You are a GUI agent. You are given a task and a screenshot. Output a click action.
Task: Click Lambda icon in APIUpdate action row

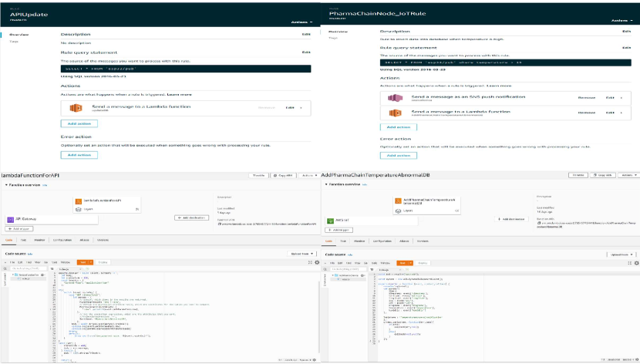tap(76, 108)
